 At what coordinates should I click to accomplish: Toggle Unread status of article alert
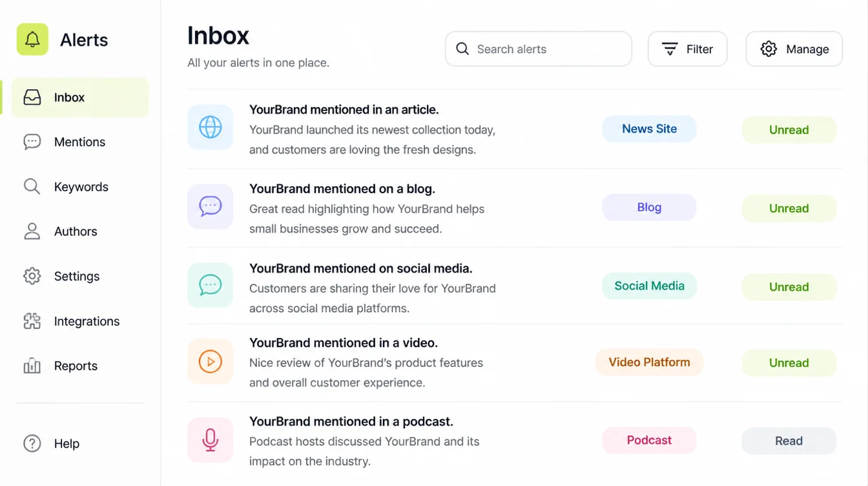coord(789,130)
